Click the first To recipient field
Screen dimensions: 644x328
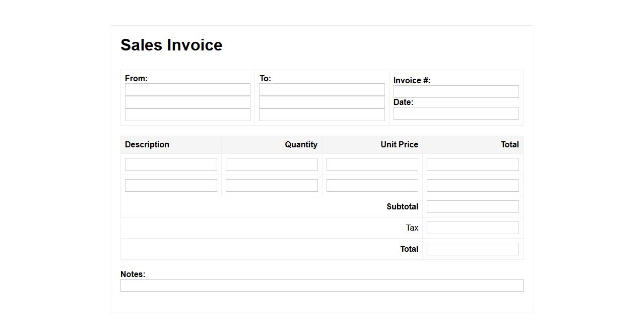point(321,90)
